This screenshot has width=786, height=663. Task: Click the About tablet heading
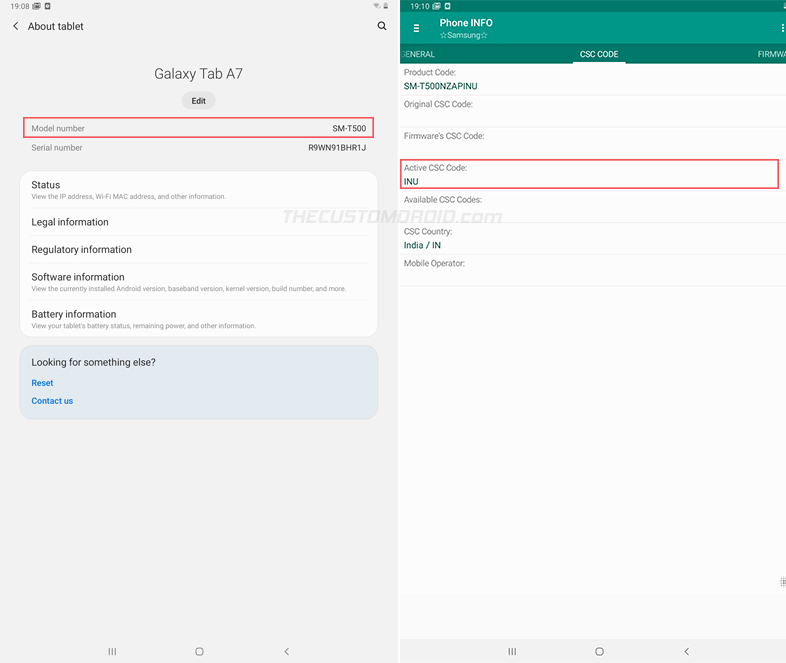(56, 26)
